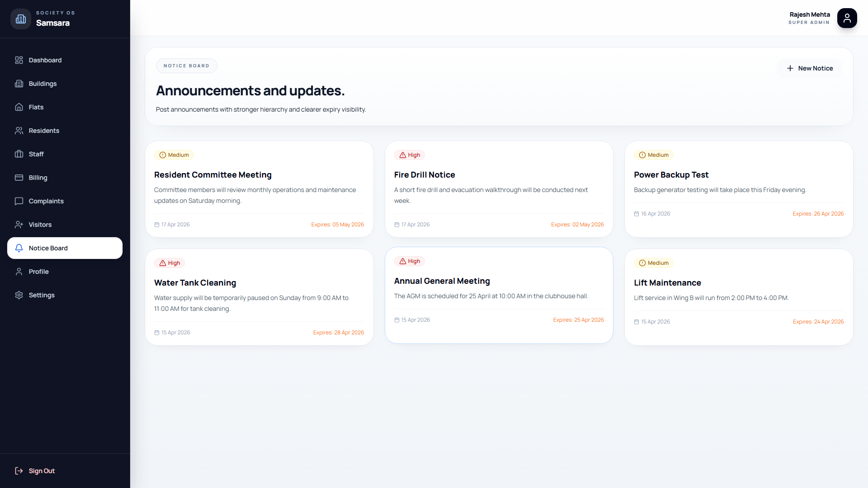Click the High badge on Water Tank Cleaning
Image resolution: width=868 pixels, height=488 pixels.
click(170, 263)
